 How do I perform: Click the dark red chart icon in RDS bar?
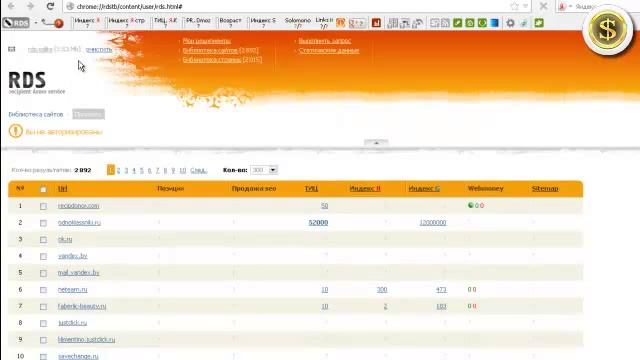pyautogui.click(x=376, y=23)
